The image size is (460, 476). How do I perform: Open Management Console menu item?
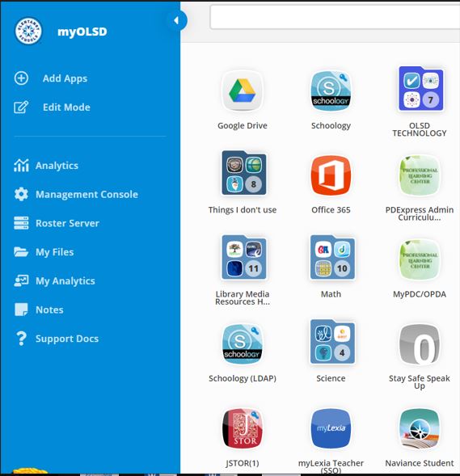tap(87, 194)
